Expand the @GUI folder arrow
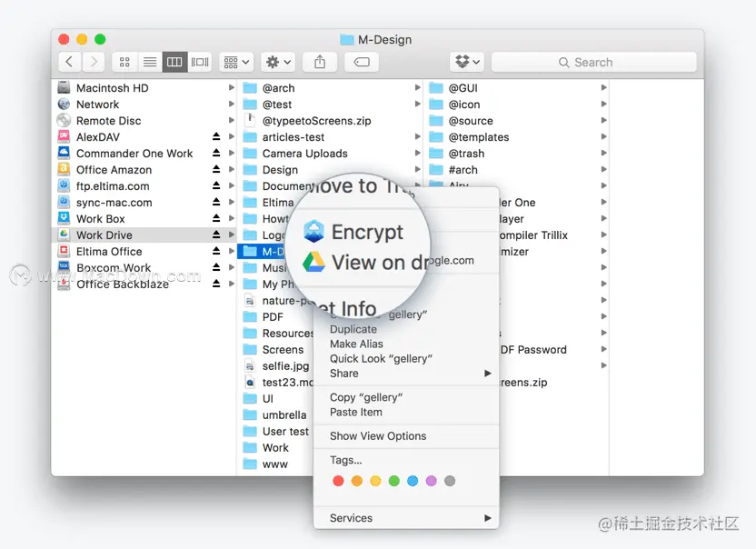Viewport: 756px width, 549px height. click(x=603, y=88)
